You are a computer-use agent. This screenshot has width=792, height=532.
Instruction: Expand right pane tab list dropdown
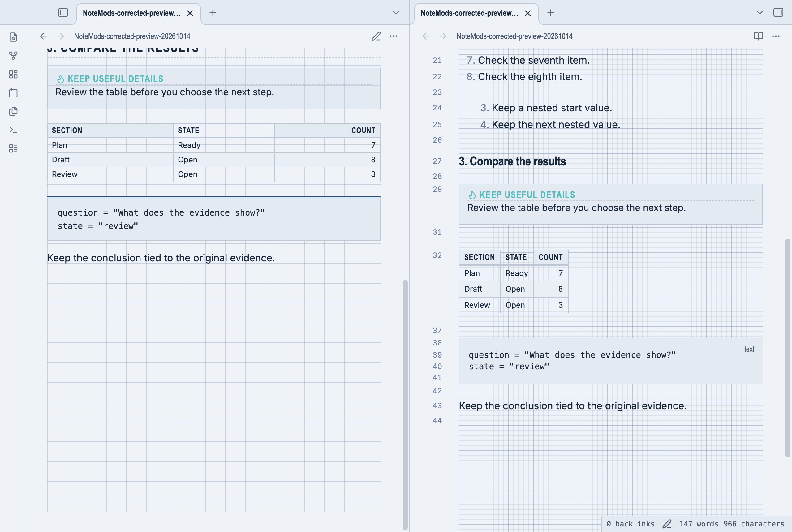pyautogui.click(x=760, y=13)
